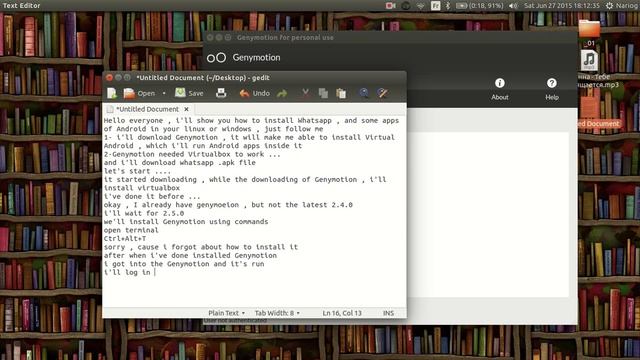The height and width of the screenshot is (360, 640).
Task: Click the dark circular tray icon in top panel
Action: tap(405, 6)
